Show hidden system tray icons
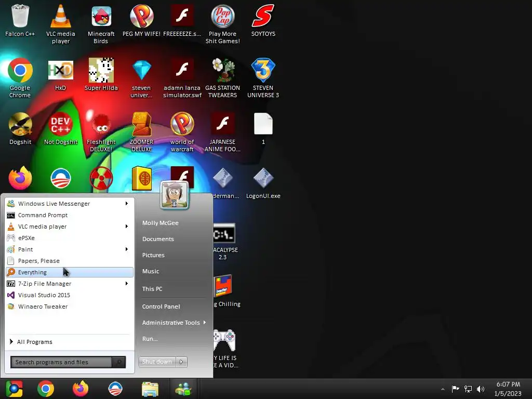 [443, 389]
